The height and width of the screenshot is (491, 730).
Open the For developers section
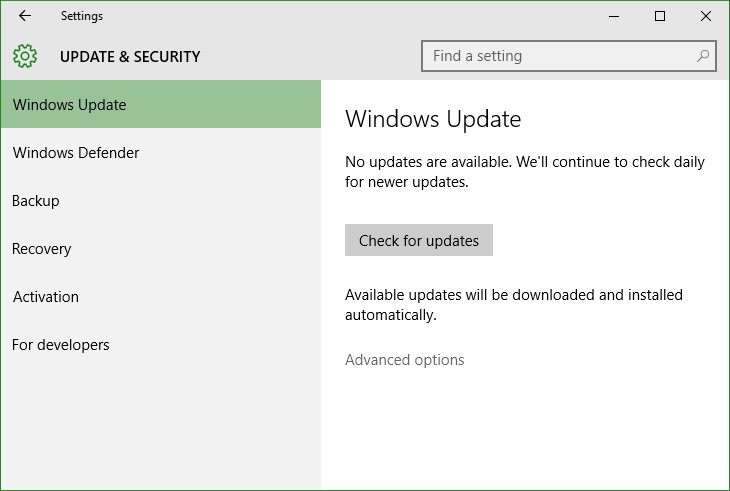[161, 344]
